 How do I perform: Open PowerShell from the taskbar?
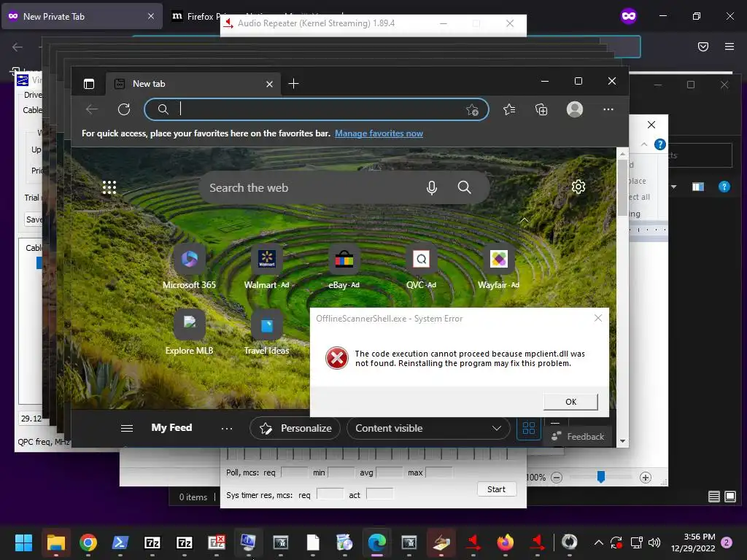120,542
